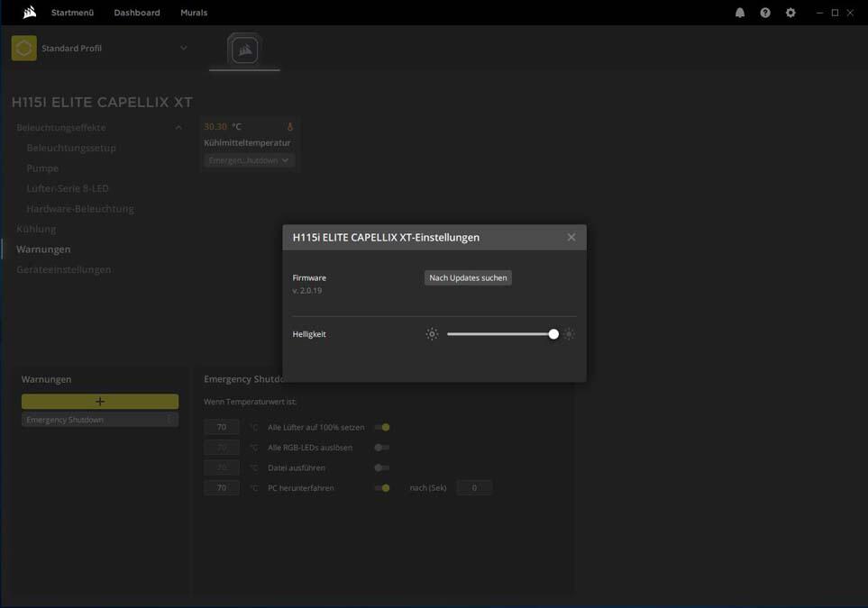This screenshot has width=868, height=608.
Task: Select Beleuchtungssetup in the sidebar
Action: [71, 148]
